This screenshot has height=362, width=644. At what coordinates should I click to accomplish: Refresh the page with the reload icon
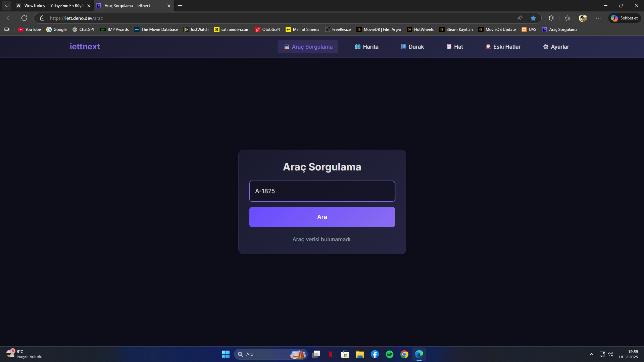tap(24, 18)
